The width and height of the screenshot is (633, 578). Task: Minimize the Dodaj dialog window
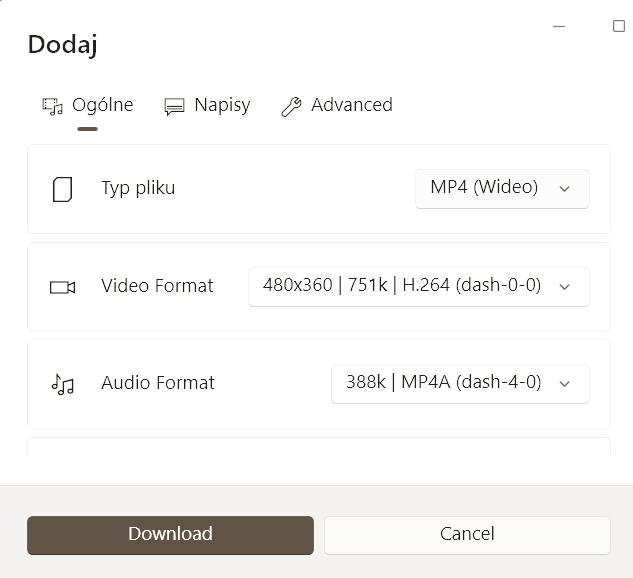click(559, 27)
